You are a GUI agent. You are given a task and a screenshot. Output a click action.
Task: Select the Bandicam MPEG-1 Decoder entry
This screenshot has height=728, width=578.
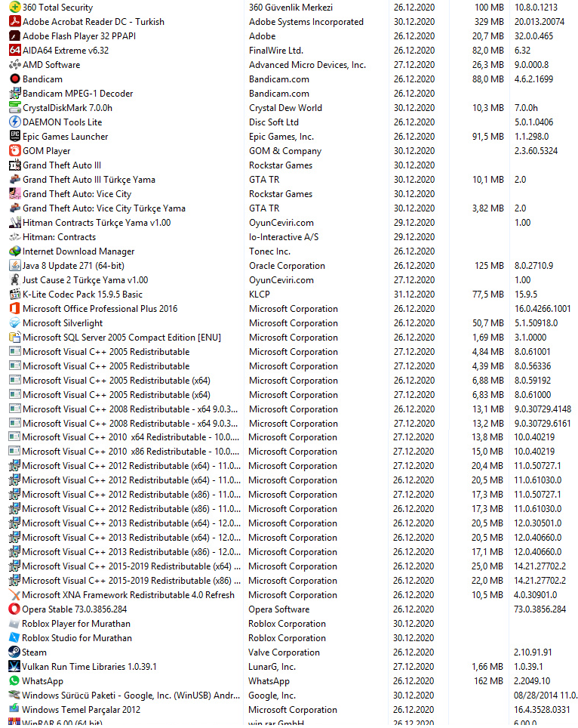click(x=78, y=94)
